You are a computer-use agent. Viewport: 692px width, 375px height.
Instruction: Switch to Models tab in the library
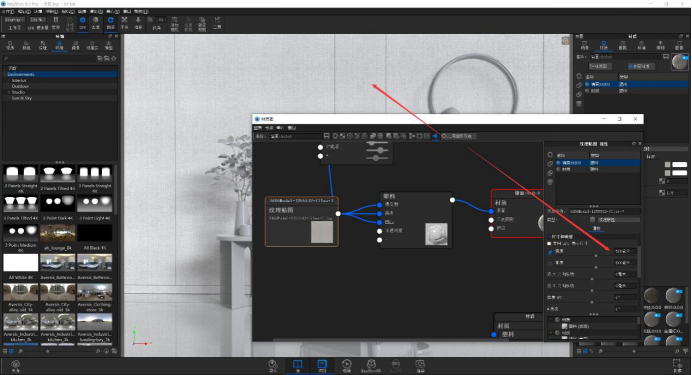[109, 45]
